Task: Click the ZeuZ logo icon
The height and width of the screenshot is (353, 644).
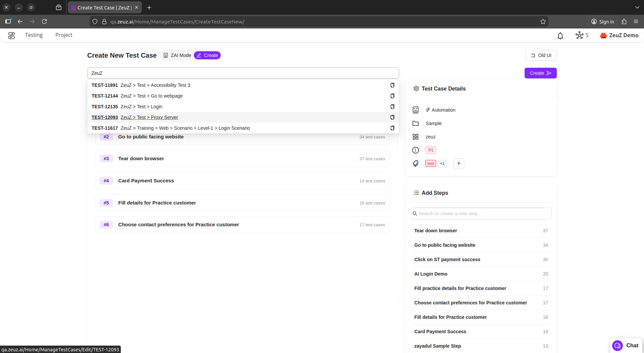Action: click(x=11, y=35)
